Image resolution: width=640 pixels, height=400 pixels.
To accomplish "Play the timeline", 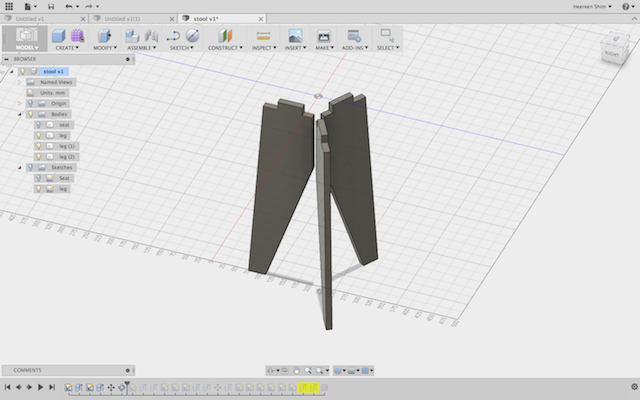I will tap(40, 387).
